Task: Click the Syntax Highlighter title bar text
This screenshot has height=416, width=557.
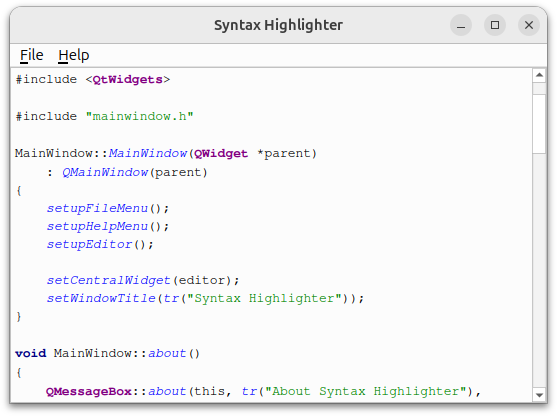Action: (x=278, y=25)
